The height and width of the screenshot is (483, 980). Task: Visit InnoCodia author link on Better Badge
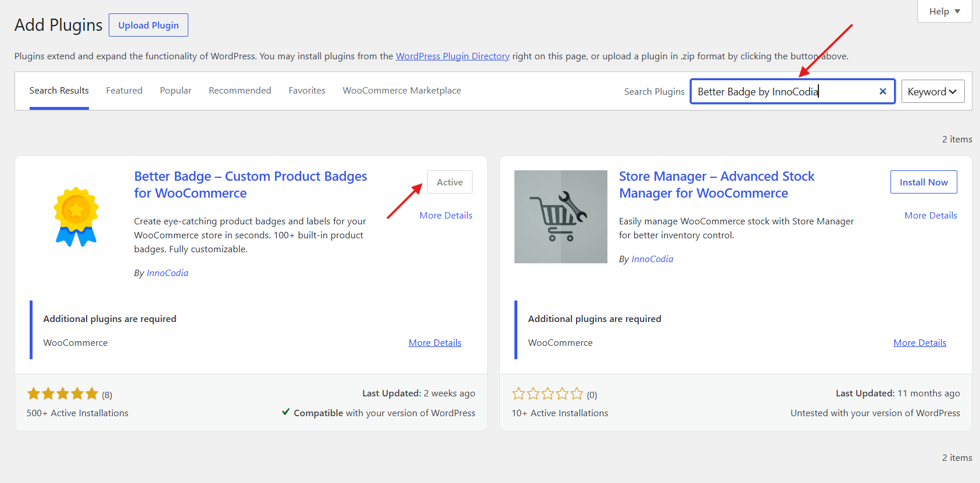pos(167,273)
